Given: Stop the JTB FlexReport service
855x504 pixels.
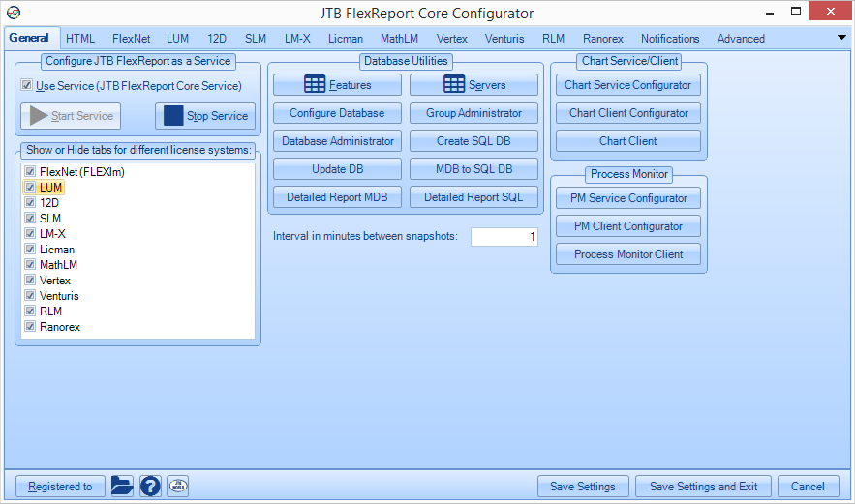Looking at the screenshot, I should (x=205, y=115).
